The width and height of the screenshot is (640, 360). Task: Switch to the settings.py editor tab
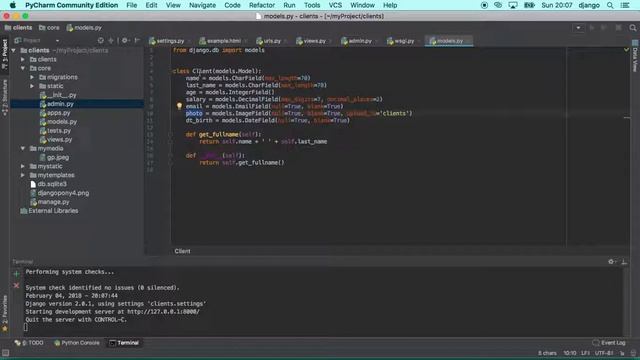(x=167, y=41)
